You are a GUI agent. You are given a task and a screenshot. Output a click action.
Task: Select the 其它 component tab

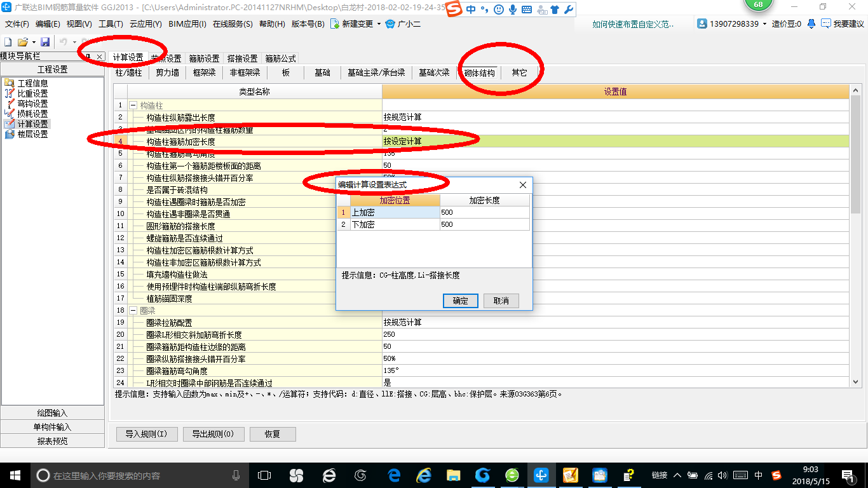click(x=519, y=72)
